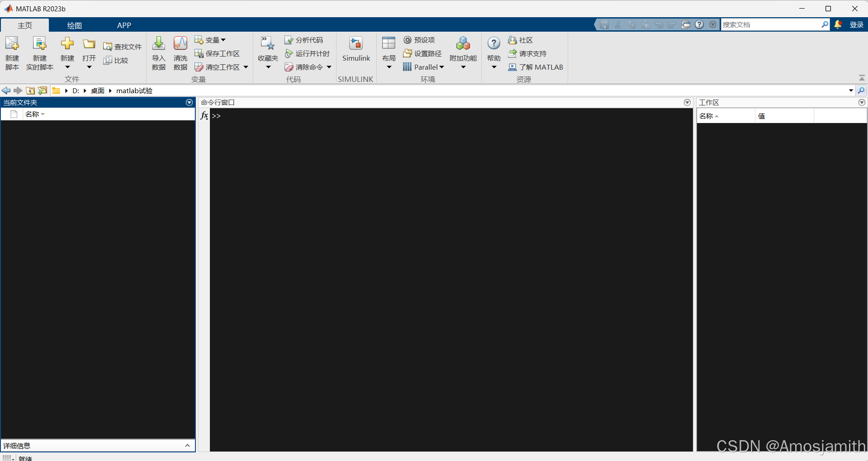Expand the 清空工作区 dropdown arrow
Image resolution: width=868 pixels, height=461 pixels.
[246, 67]
